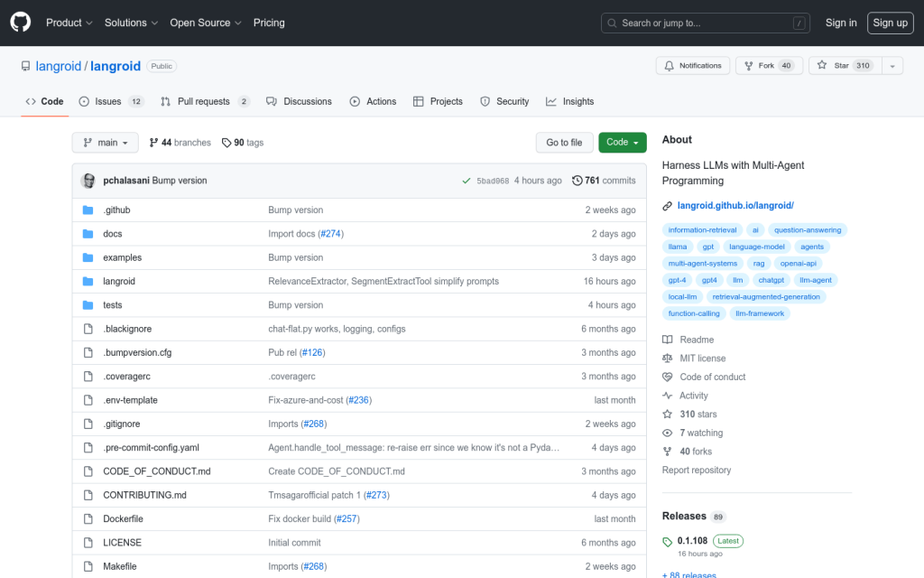Click the Sign up button

[x=890, y=23]
